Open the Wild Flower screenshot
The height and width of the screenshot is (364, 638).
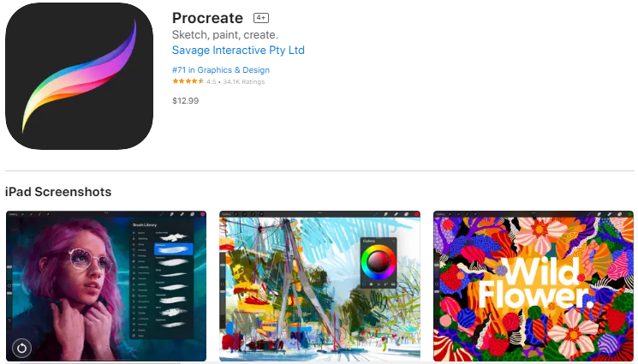click(x=534, y=286)
